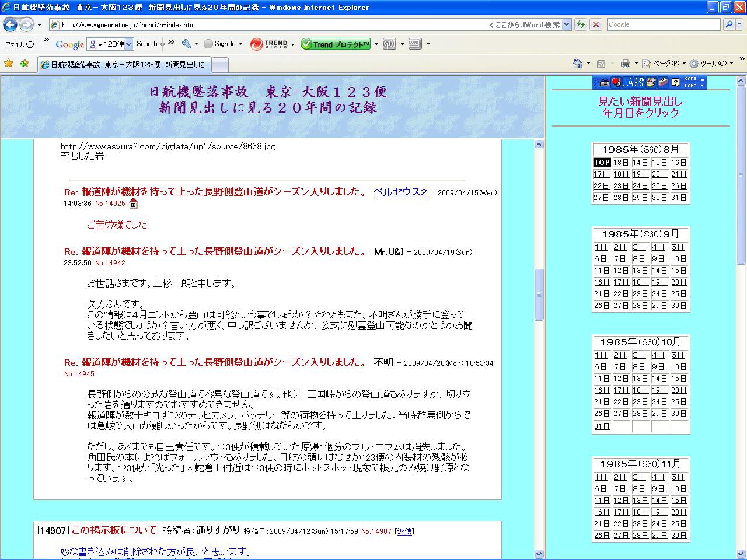Toggle KANA on the language bar
This screenshot has height=560, width=747.
tap(690, 85)
